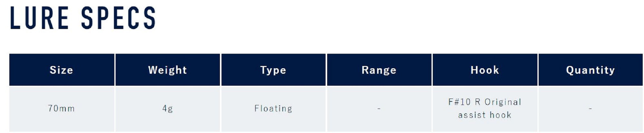This screenshot has width=644, height=133.
Task: Select the 4g weight value
Action: 167,109
